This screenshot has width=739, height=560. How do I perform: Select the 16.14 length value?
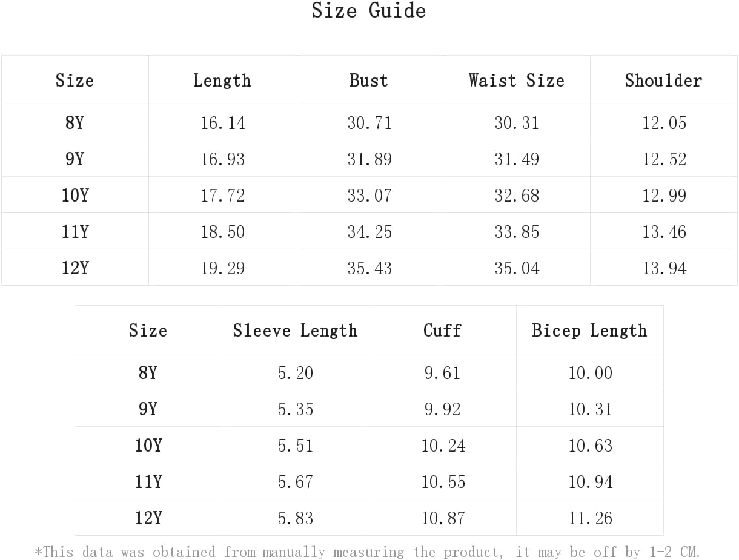click(223, 123)
